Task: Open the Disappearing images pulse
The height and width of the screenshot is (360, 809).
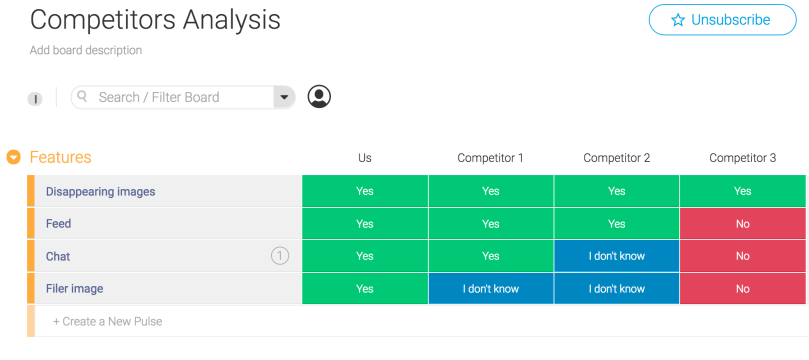Action: (x=101, y=191)
